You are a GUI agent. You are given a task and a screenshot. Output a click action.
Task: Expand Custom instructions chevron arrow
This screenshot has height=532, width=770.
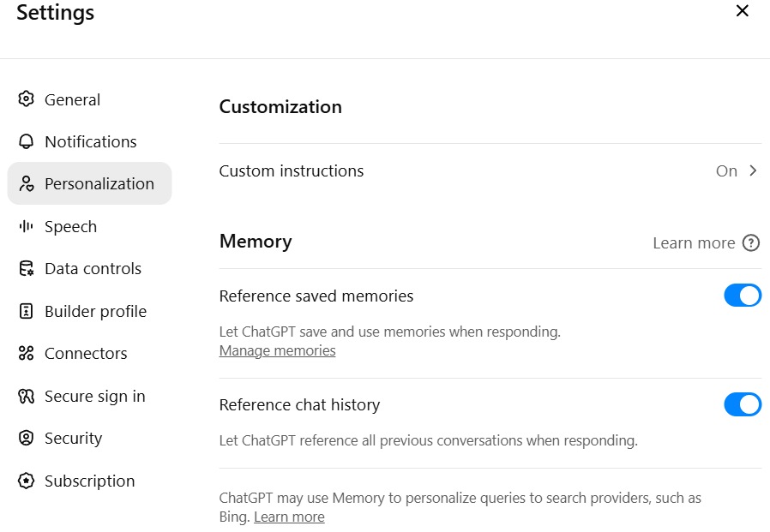pos(753,170)
